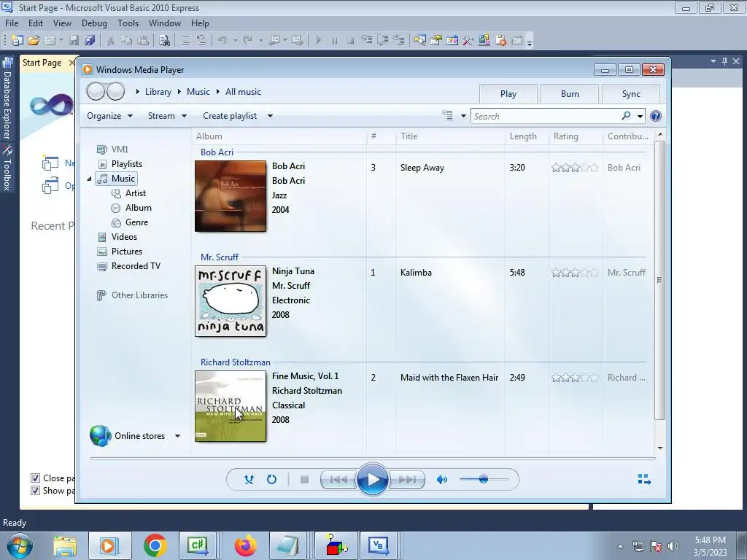Click the Online stores globe icon

tap(100, 436)
